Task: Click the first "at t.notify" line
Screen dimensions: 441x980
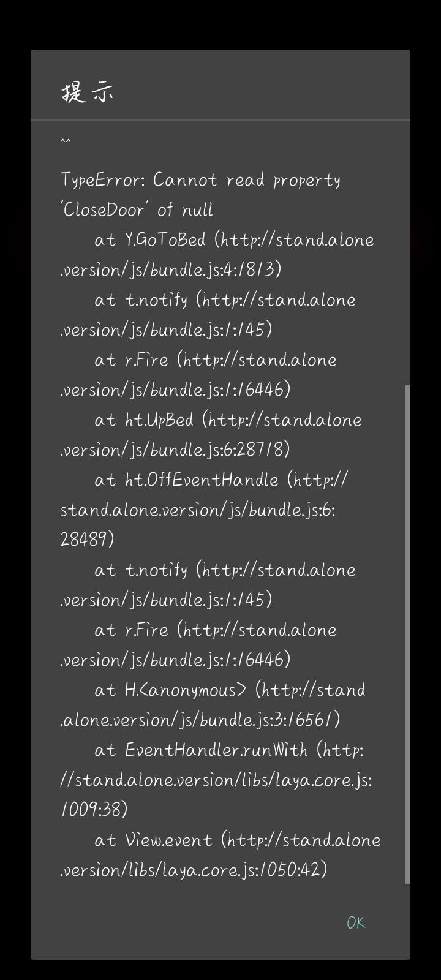Action: tap(224, 300)
